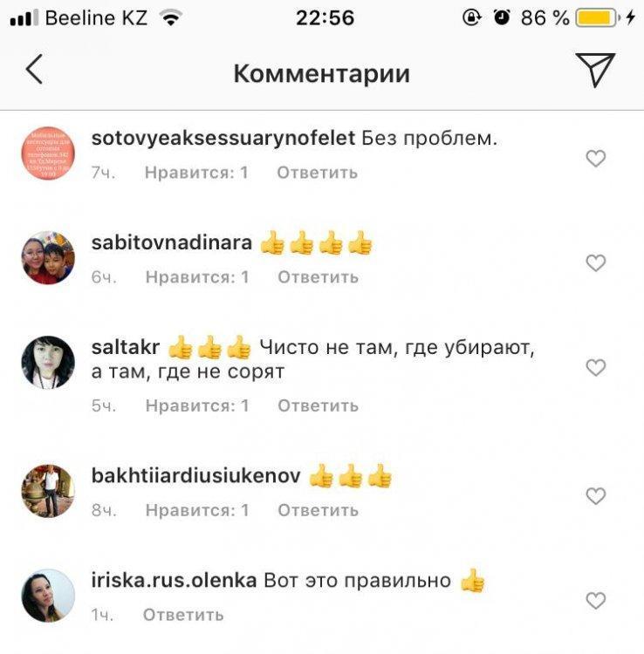644x654 pixels.
Task: Like saltakr's comment with heart
Action: click(596, 368)
